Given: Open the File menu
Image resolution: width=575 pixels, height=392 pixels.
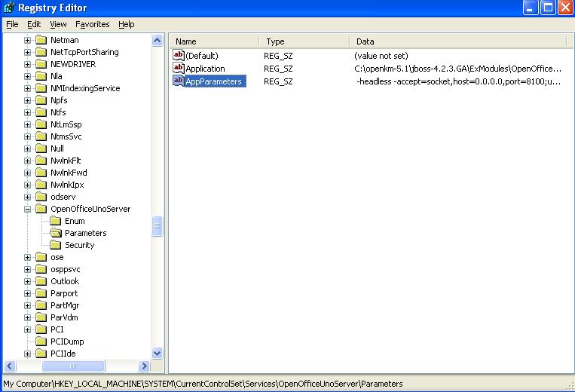Looking at the screenshot, I should point(12,24).
